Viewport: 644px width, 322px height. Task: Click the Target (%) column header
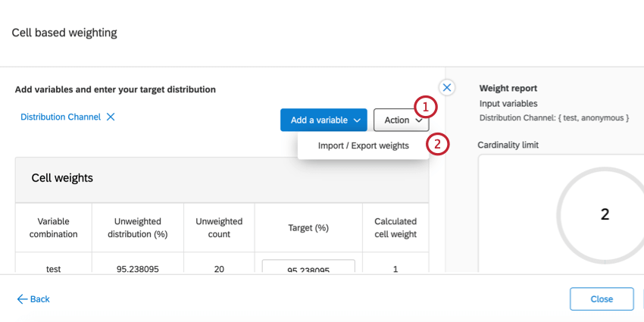pyautogui.click(x=308, y=227)
